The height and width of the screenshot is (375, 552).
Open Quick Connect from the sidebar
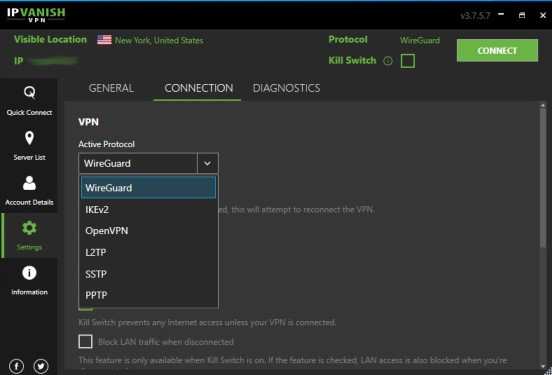click(29, 100)
